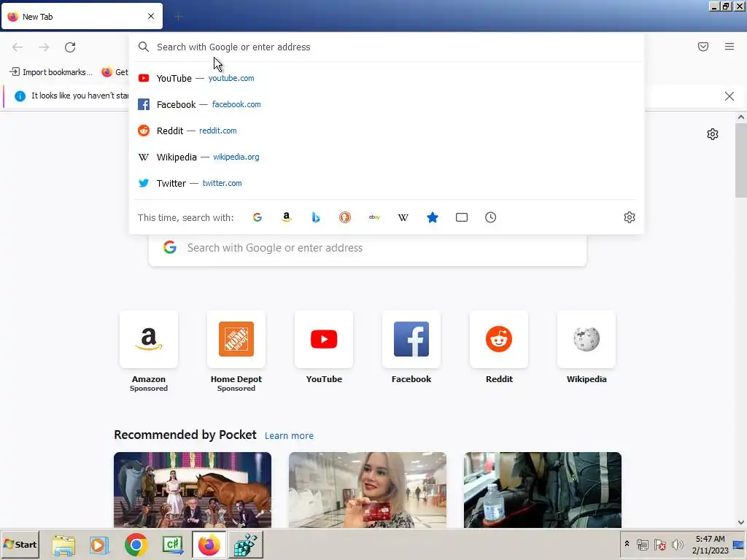Image resolution: width=747 pixels, height=560 pixels.
Task: Open Pocket story with horse image
Action: click(193, 490)
